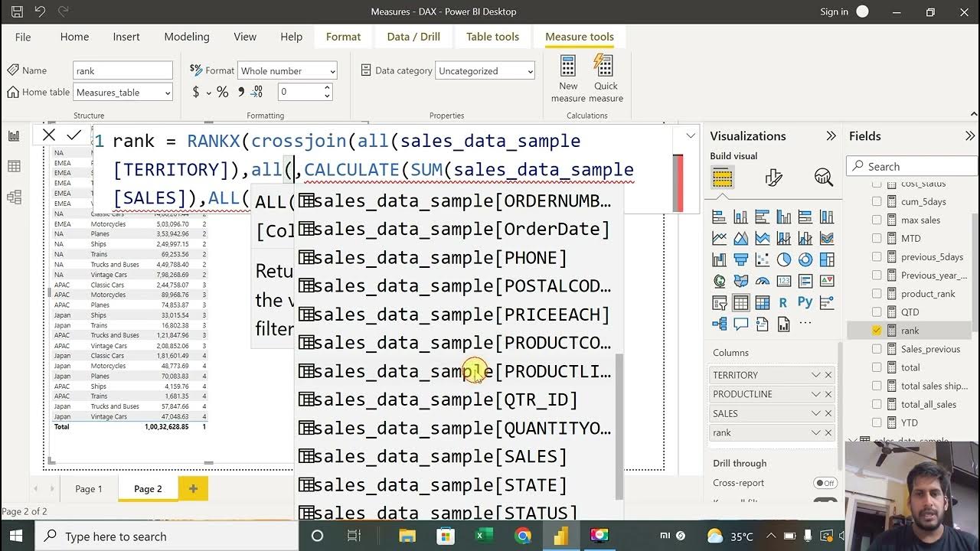Open the Format dropdown showing Whole number
The image size is (980, 551).
click(287, 70)
